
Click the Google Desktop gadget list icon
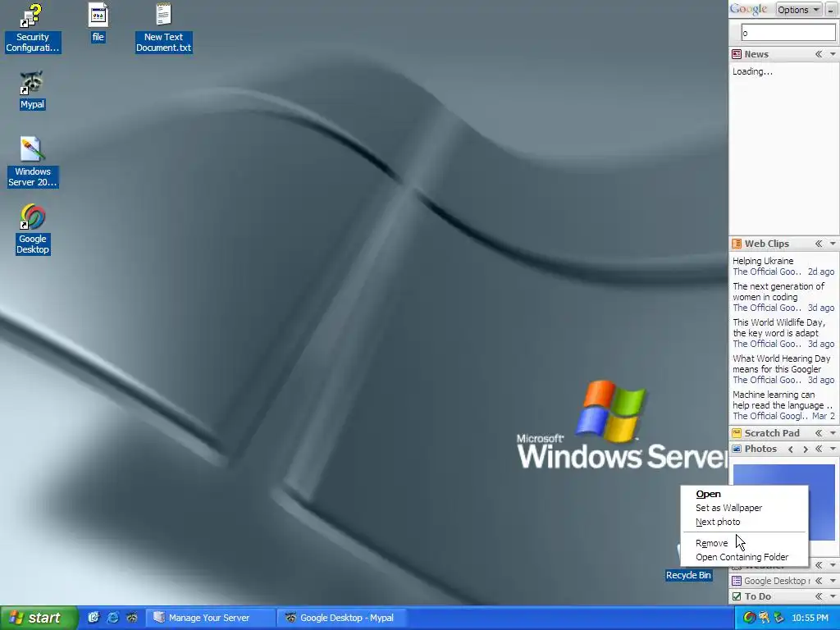point(737,581)
